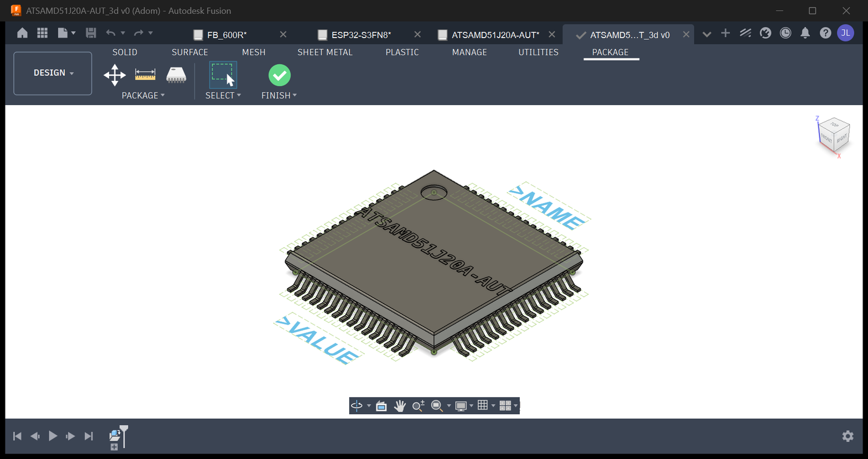Viewport: 868px width, 459px height.
Task: Open the Extensions icon
Action: pyautogui.click(x=745, y=33)
